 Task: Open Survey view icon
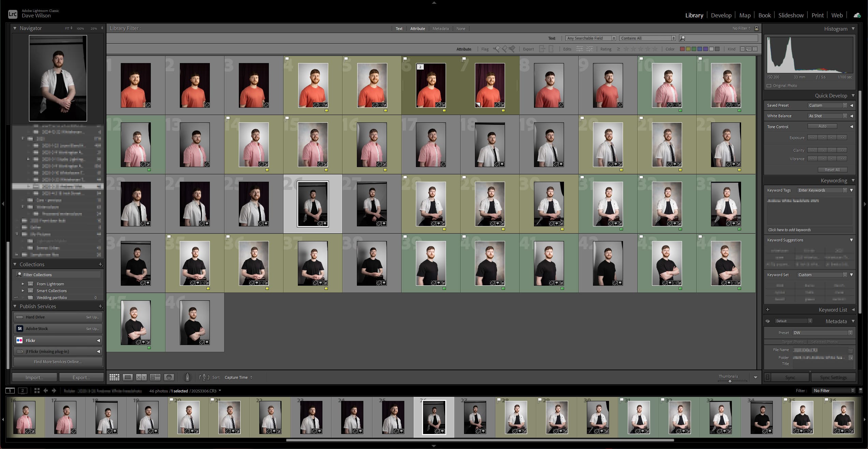(x=155, y=377)
